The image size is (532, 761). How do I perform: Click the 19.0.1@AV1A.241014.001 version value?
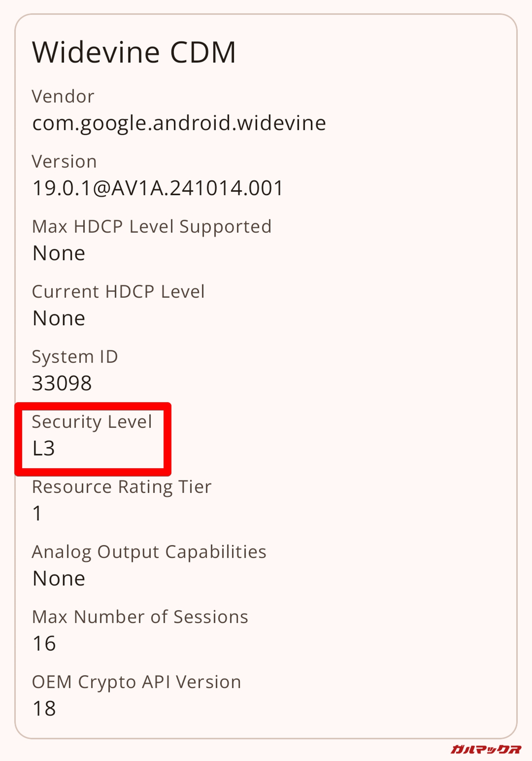[158, 188]
